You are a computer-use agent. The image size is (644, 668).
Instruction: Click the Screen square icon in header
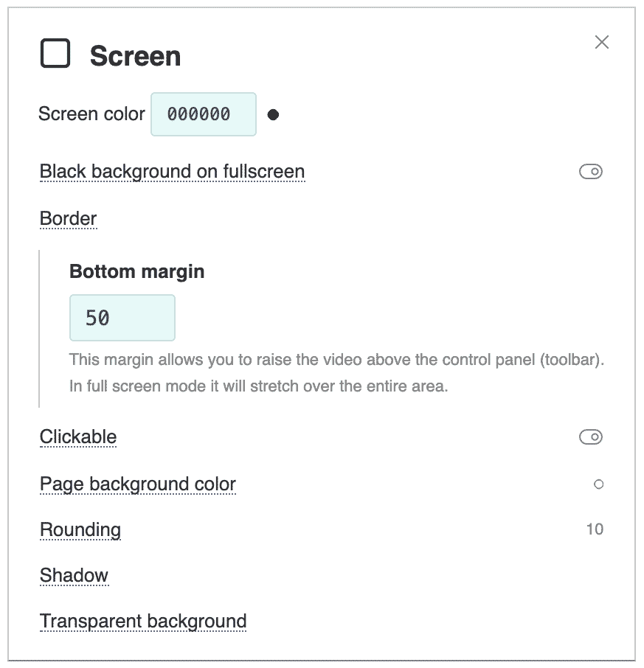pyautogui.click(x=55, y=53)
